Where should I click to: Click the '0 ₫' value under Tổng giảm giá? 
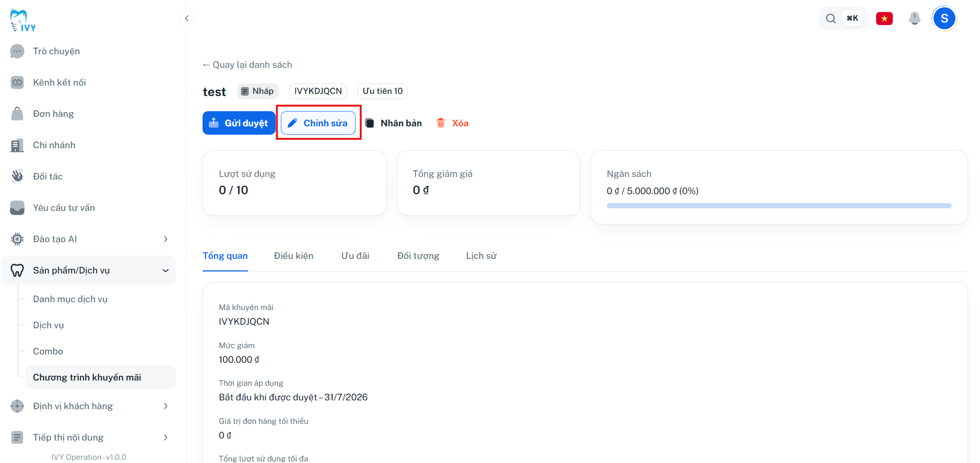coord(421,190)
